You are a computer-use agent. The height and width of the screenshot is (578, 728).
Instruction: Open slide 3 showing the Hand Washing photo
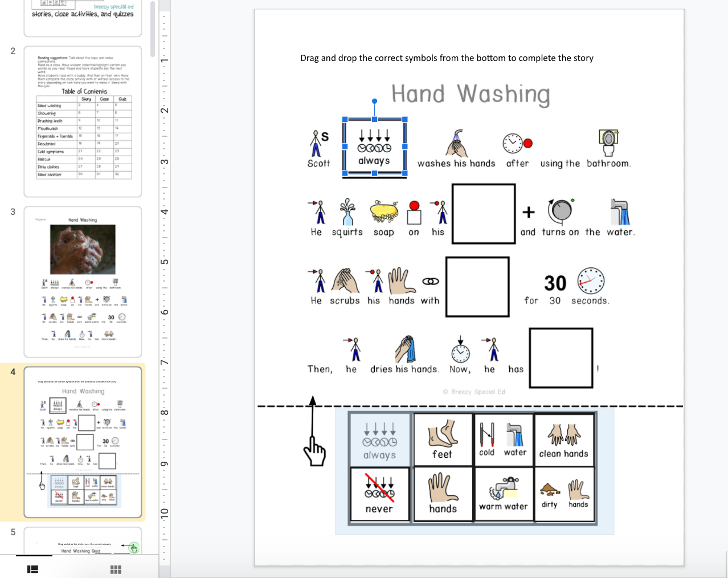tap(83, 281)
